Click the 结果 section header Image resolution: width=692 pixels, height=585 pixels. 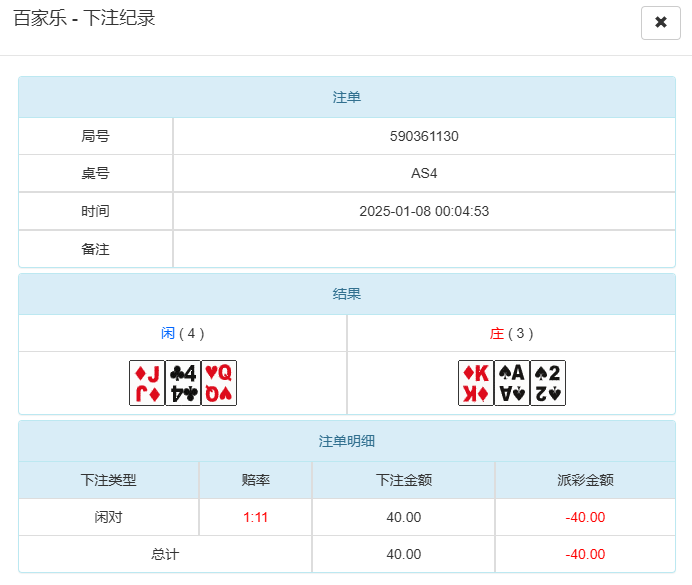[x=346, y=294]
